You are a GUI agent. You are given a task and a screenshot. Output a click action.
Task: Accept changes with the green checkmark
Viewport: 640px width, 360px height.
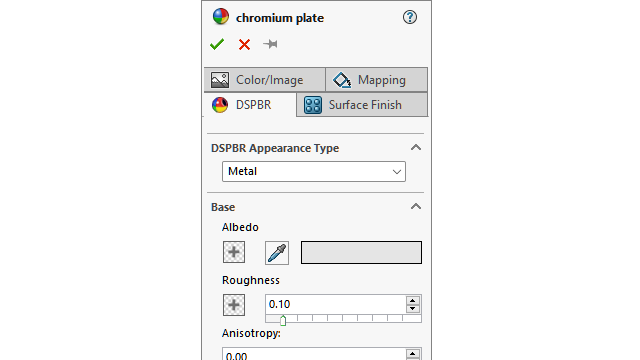[217, 44]
